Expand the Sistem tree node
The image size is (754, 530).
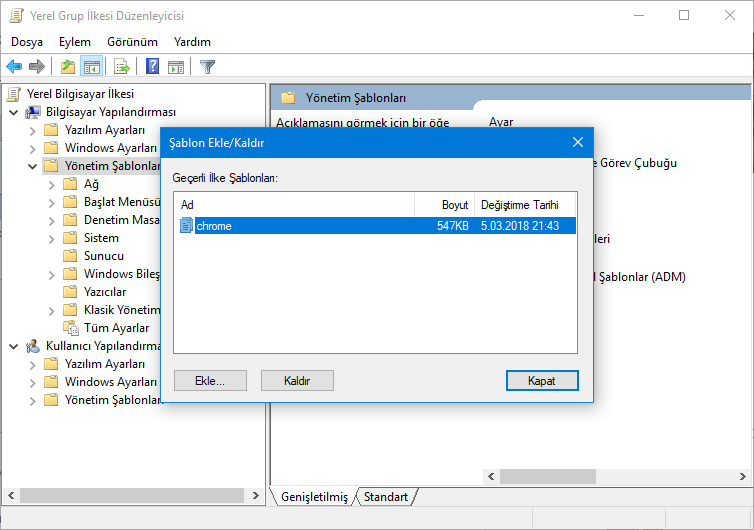tap(51, 239)
